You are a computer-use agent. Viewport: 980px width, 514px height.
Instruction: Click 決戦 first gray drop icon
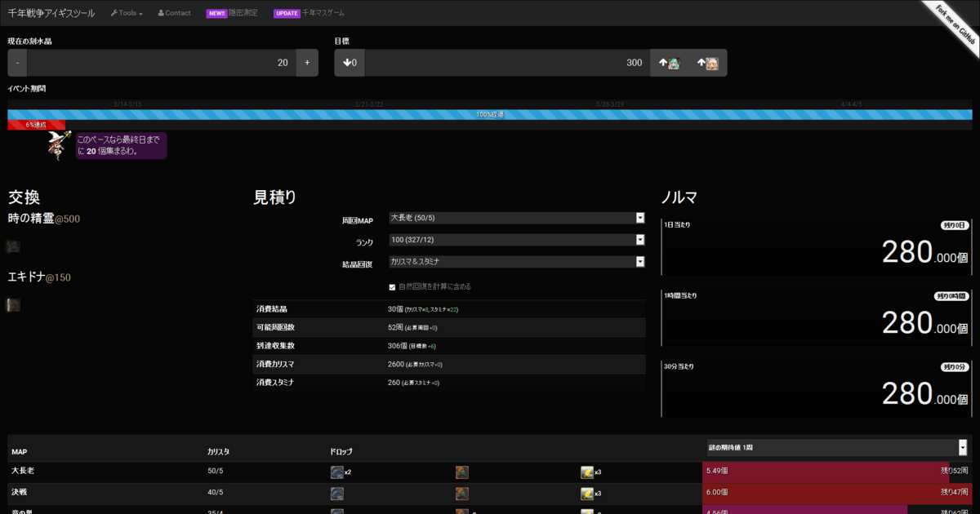336,493
